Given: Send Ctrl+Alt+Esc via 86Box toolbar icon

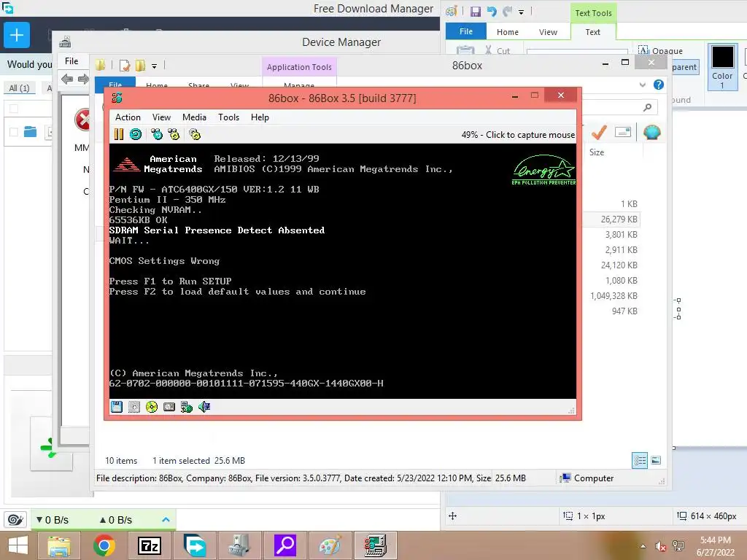Looking at the screenshot, I should 174,134.
